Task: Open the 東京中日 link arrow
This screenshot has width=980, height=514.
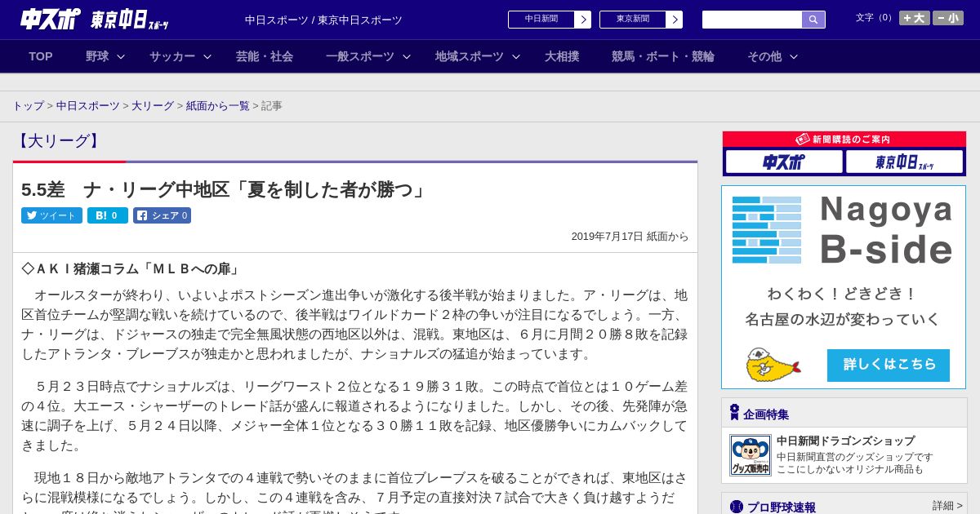Action: [674, 20]
